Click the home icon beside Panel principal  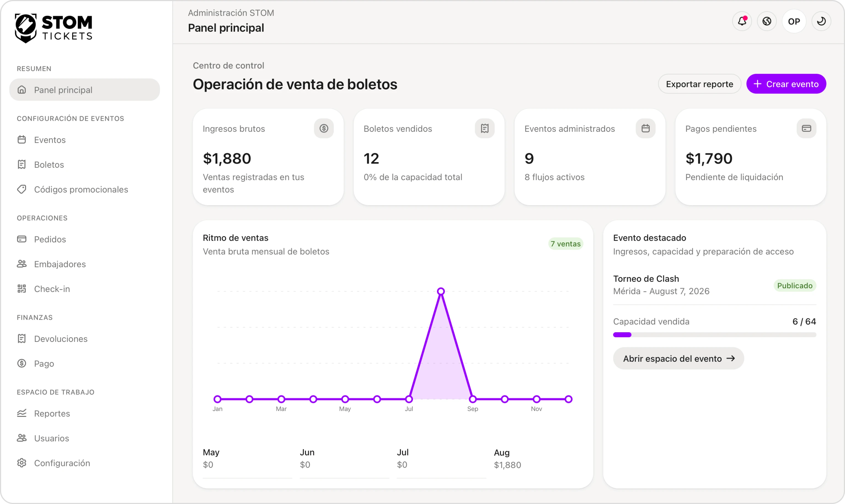click(x=22, y=90)
